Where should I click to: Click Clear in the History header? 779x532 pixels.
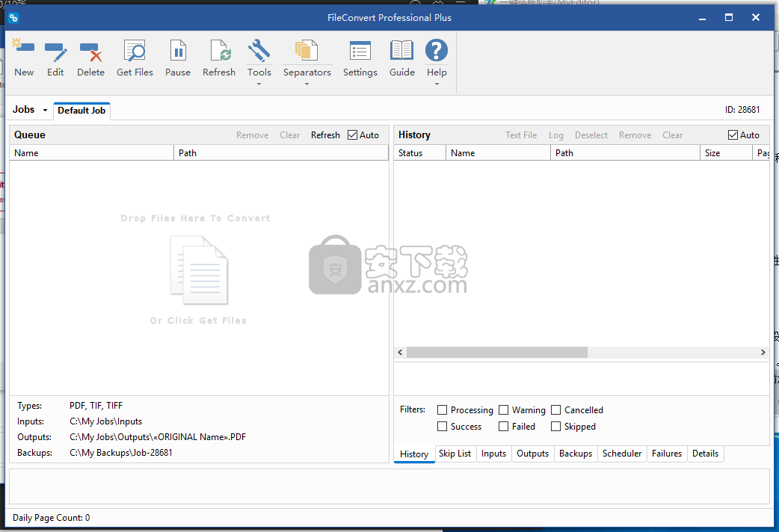[672, 135]
